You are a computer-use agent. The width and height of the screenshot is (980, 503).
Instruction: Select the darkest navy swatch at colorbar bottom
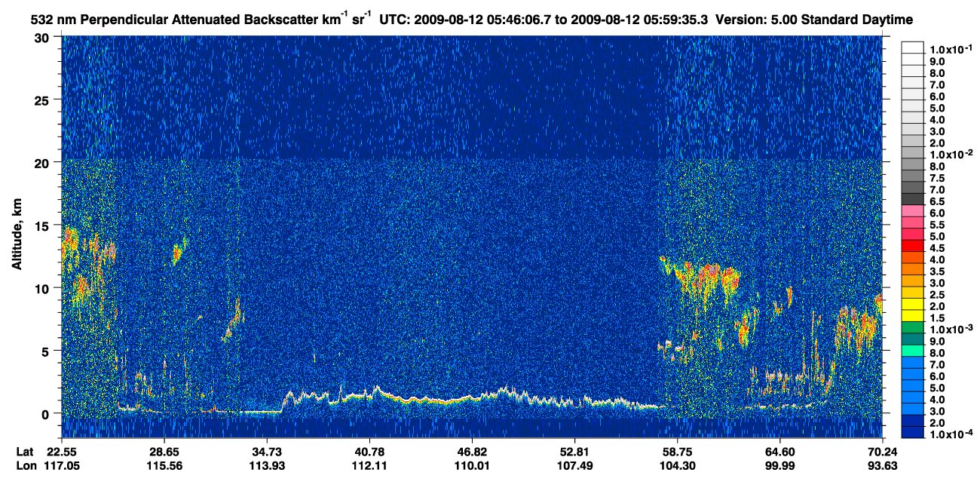point(912,434)
